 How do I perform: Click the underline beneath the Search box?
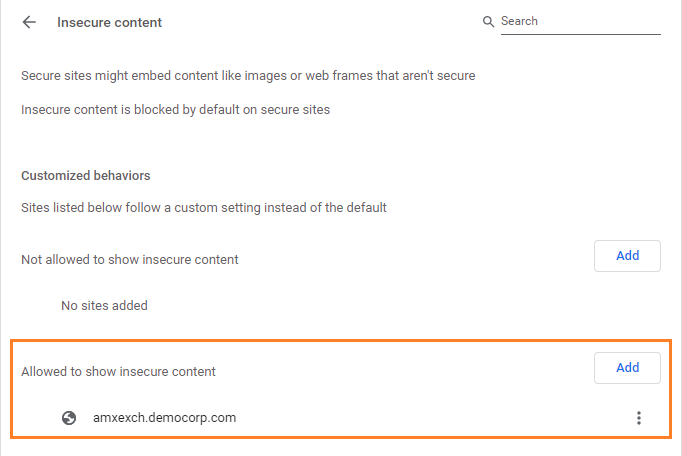[580, 35]
